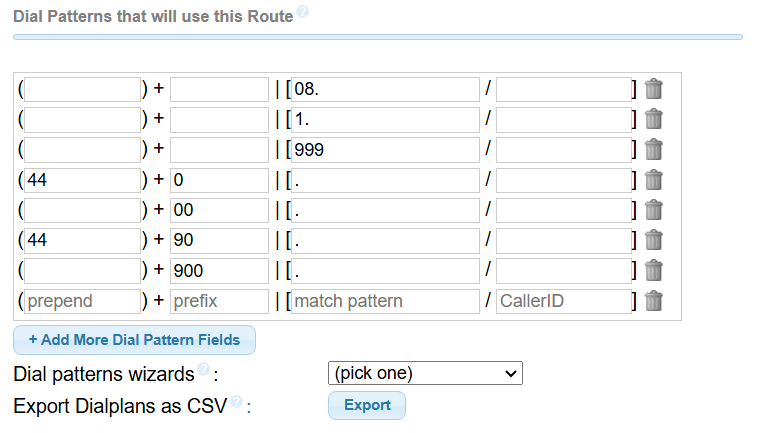Image resolution: width=759 pixels, height=433 pixels.
Task: Click trash icon on empty placeholder row
Action: pyautogui.click(x=654, y=300)
